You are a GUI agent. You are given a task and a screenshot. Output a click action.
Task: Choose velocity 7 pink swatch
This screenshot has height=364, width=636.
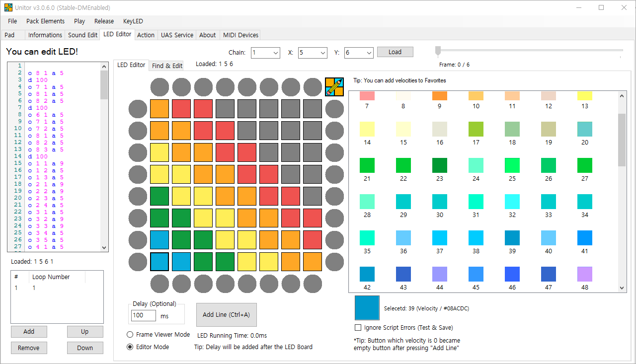[x=367, y=96]
